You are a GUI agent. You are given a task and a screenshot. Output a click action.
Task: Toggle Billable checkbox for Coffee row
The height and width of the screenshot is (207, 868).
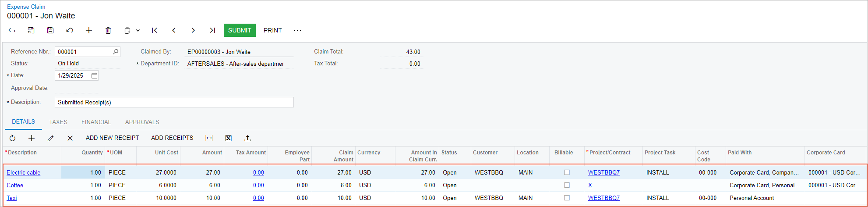[567, 185]
